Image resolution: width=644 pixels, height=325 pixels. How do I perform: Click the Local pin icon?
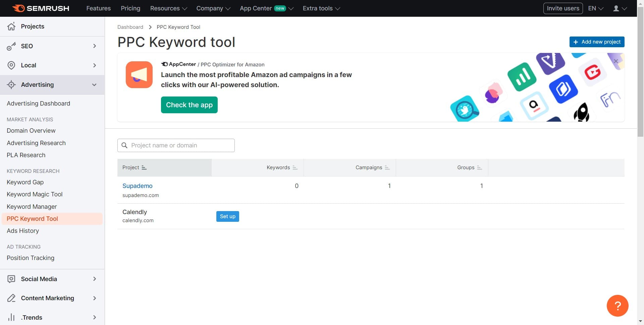coord(11,65)
